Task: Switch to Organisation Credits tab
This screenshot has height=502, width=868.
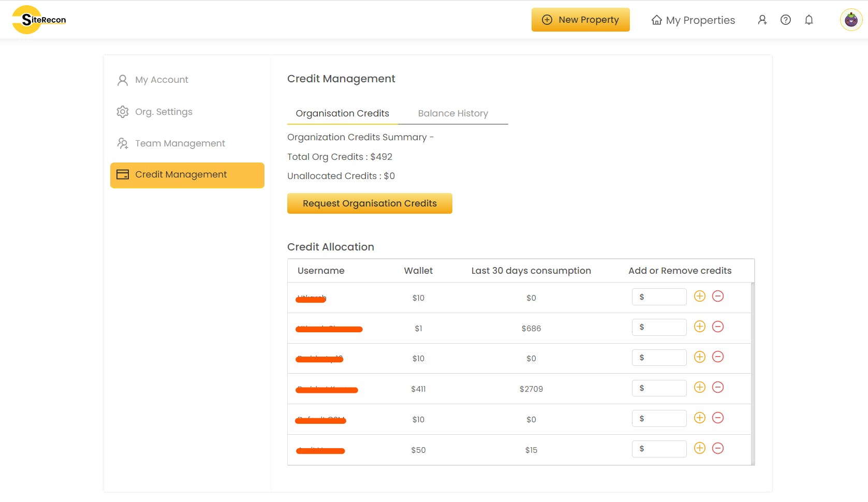Action: pos(342,113)
